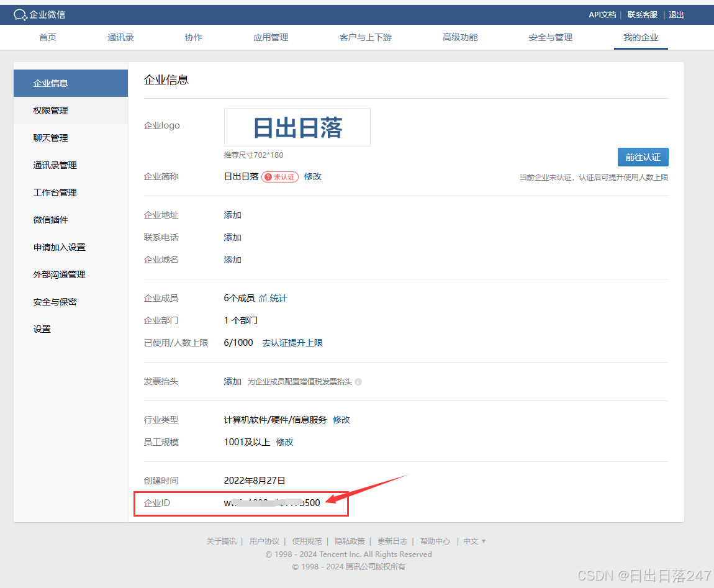The image size is (714, 588).
Task: Click 添加 for 联系电话
Action: click(x=232, y=237)
